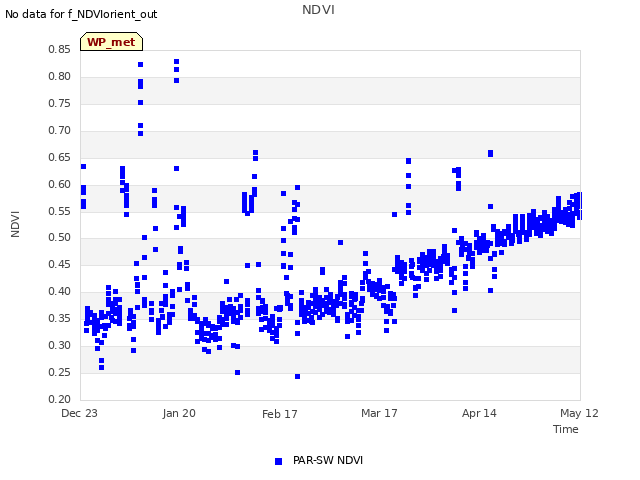Click the Mar 17 x-axis tick label

pyautogui.click(x=379, y=413)
